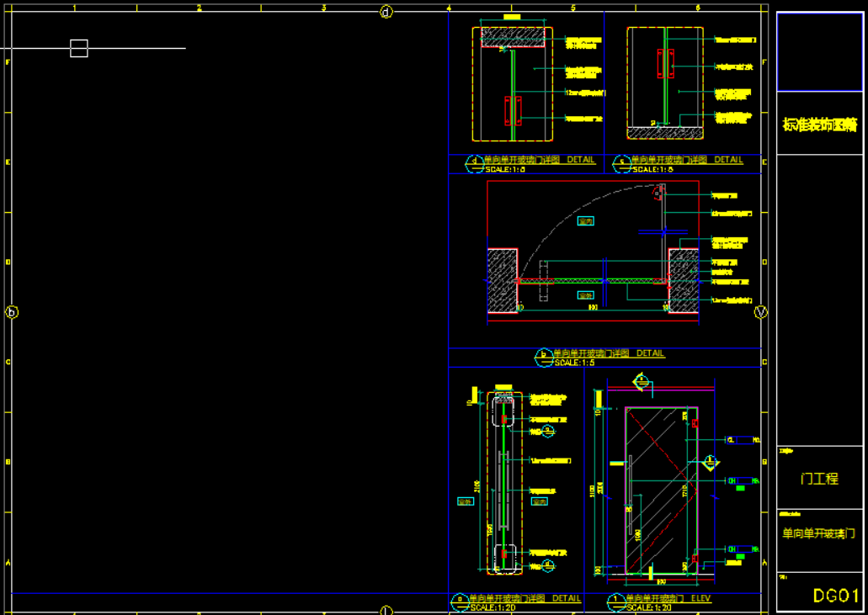Select the empty blue logo box in the title block

click(819, 51)
